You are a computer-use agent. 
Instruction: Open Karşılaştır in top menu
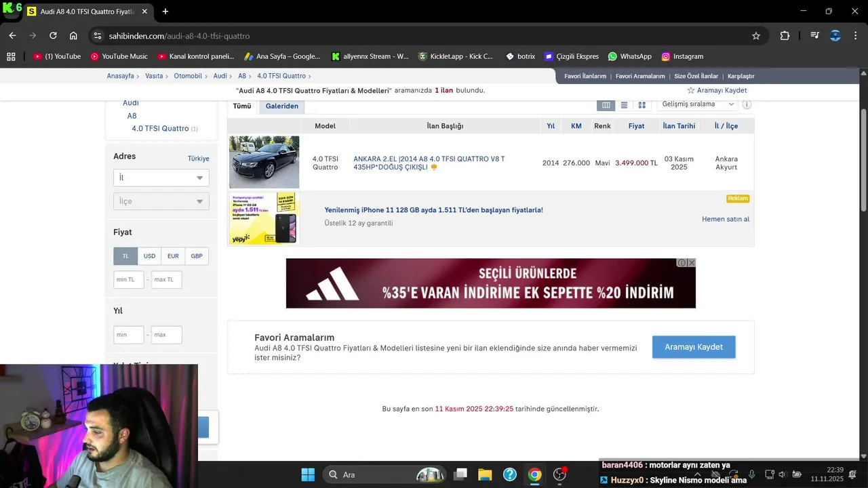click(x=741, y=76)
